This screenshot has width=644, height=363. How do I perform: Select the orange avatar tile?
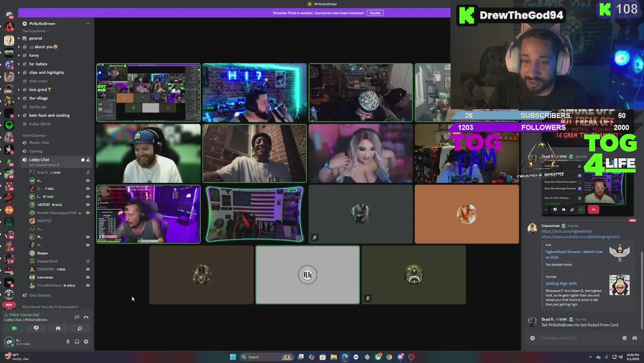coord(467,214)
